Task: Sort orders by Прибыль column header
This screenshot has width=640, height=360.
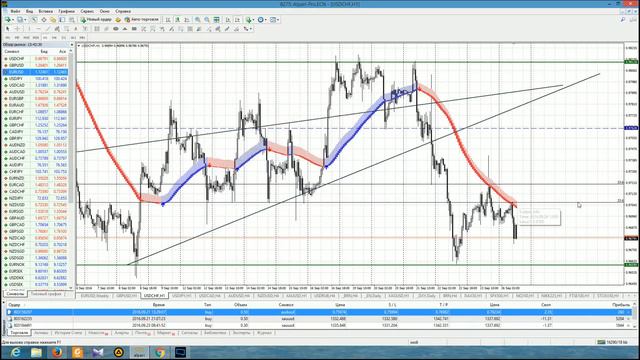Action: (x=621, y=305)
